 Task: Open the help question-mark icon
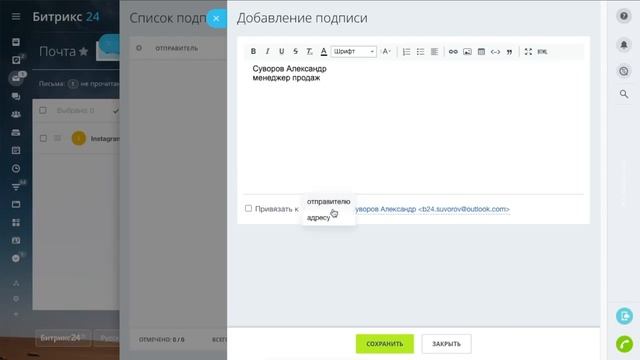pyautogui.click(x=624, y=16)
